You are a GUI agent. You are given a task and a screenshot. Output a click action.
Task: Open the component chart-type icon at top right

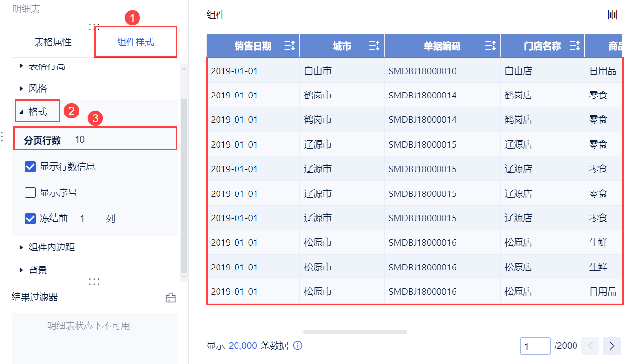(613, 15)
